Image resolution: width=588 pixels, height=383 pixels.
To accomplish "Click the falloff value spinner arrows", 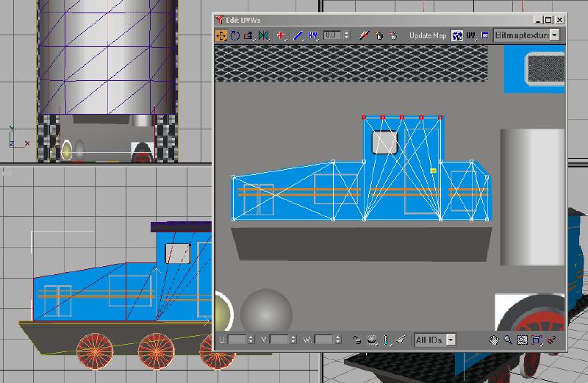I will click(346, 35).
